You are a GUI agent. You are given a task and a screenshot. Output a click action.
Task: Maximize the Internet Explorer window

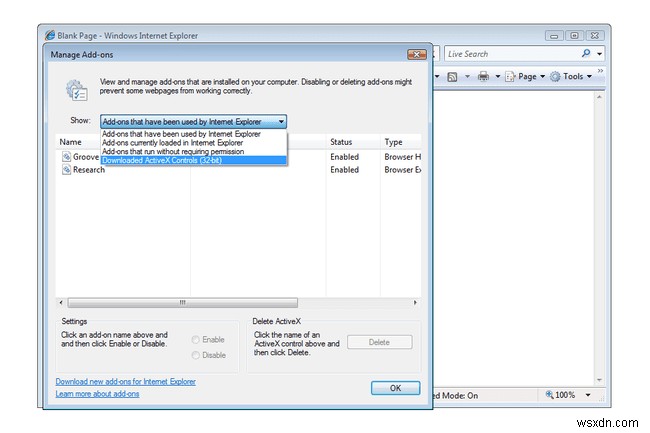click(x=575, y=36)
